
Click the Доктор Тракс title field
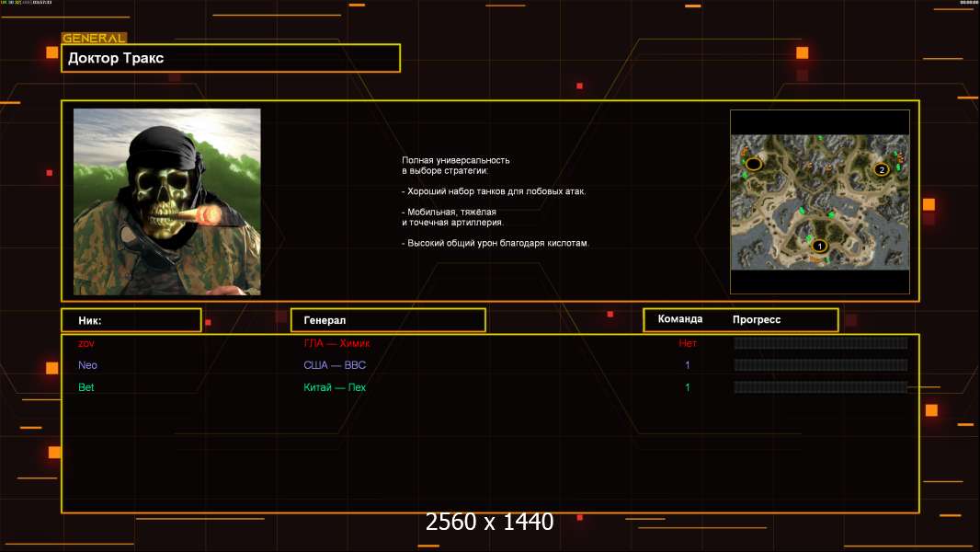(231, 58)
